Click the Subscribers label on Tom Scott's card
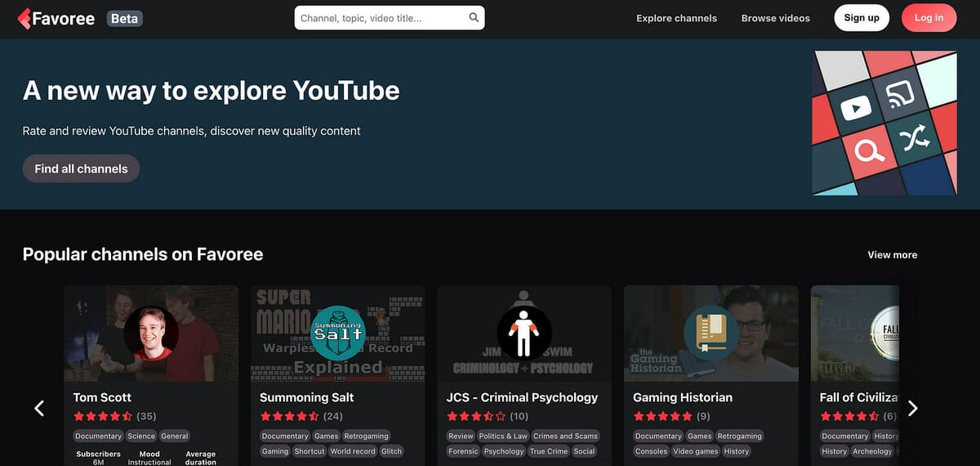This screenshot has height=466, width=980. tap(99, 454)
